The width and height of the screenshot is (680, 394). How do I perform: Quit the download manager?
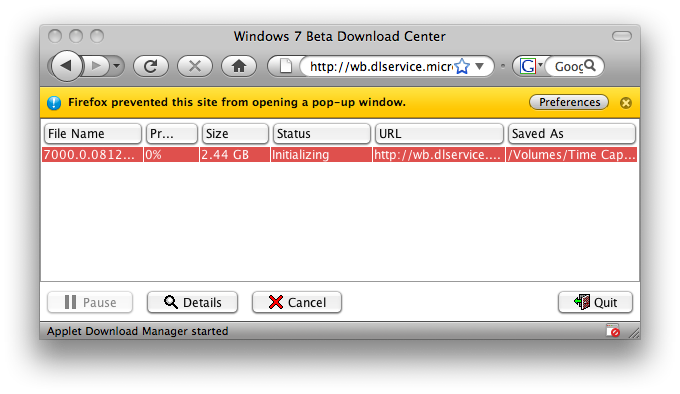click(x=595, y=302)
